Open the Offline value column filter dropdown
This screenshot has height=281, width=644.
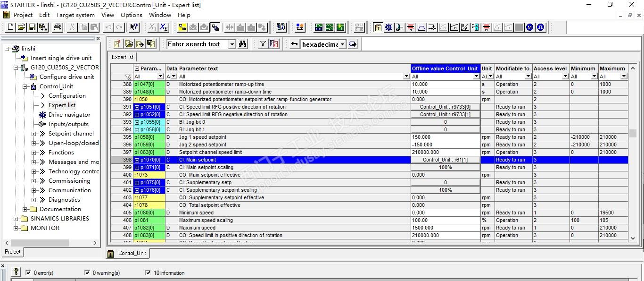pos(477,77)
